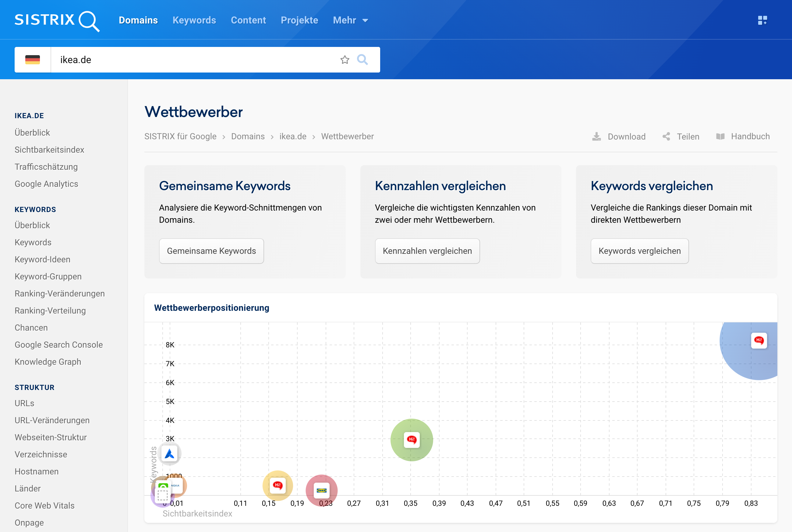Click the Download icon
Screen dimensions: 792x532
pos(596,137)
